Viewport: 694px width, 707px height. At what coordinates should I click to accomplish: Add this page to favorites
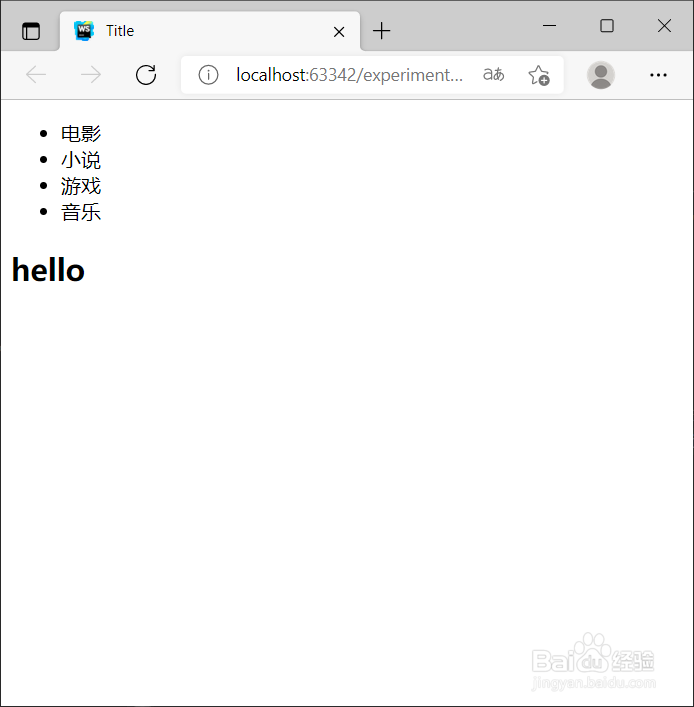(539, 75)
